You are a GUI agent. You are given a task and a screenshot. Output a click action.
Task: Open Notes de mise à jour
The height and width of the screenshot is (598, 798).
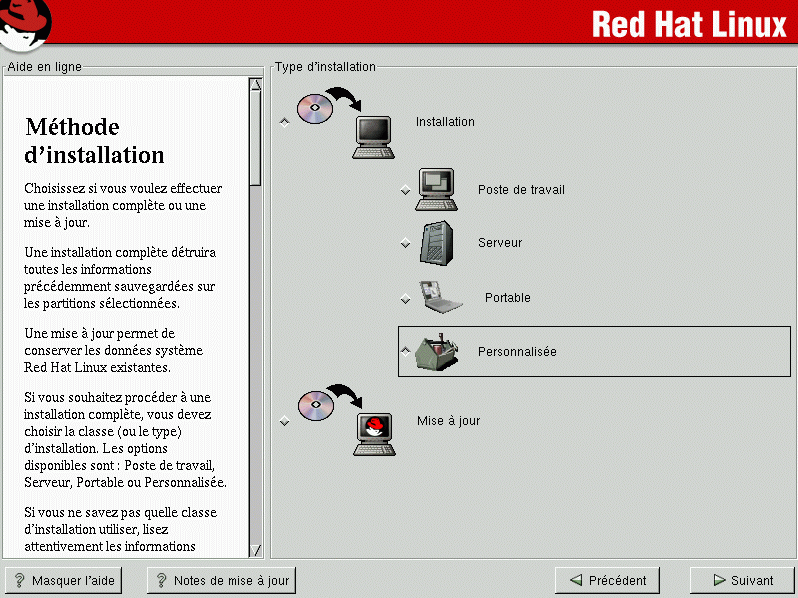[x=220, y=580]
